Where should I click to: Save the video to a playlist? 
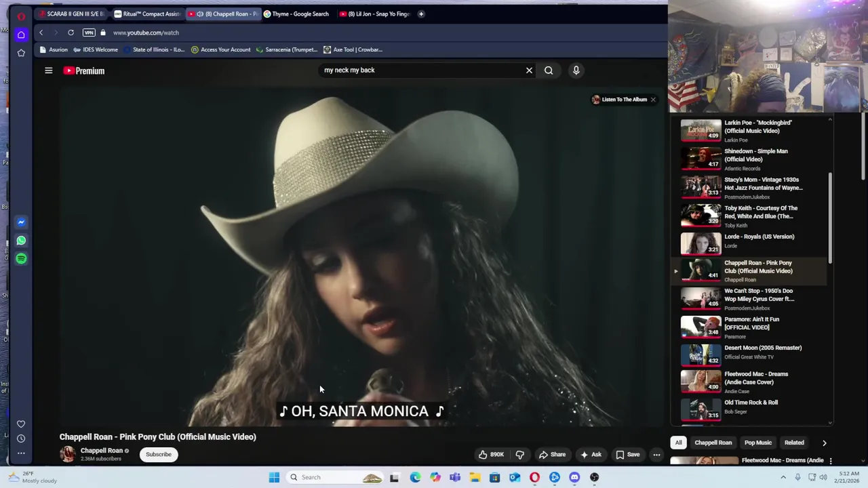[x=627, y=455]
